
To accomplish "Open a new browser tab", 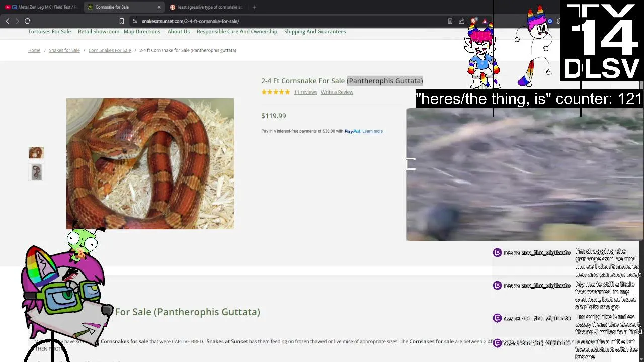I will pyautogui.click(x=254, y=7).
